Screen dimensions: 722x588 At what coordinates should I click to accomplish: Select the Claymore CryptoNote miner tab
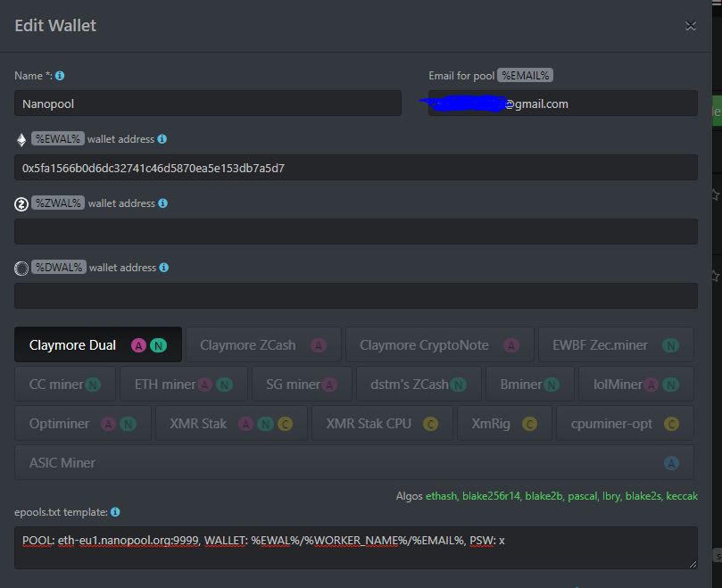[440, 345]
